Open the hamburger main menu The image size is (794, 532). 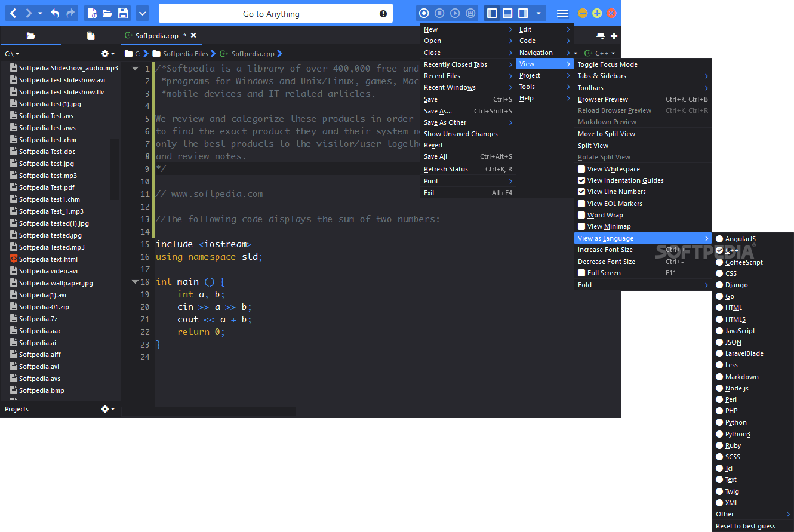click(562, 13)
